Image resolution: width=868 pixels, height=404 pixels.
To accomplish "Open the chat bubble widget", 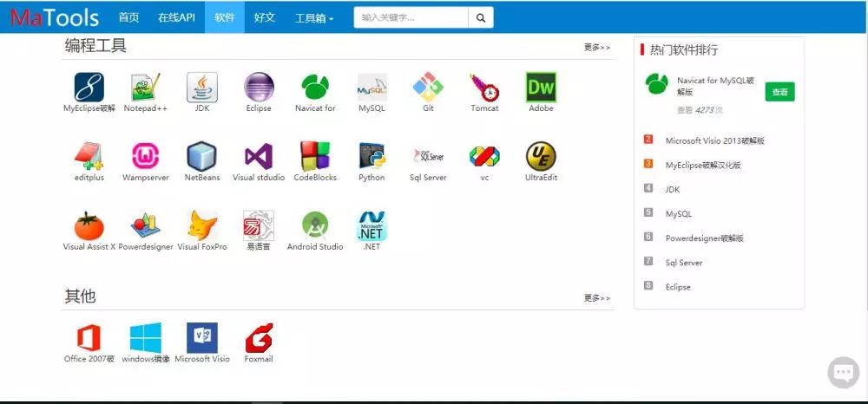I will click(844, 373).
